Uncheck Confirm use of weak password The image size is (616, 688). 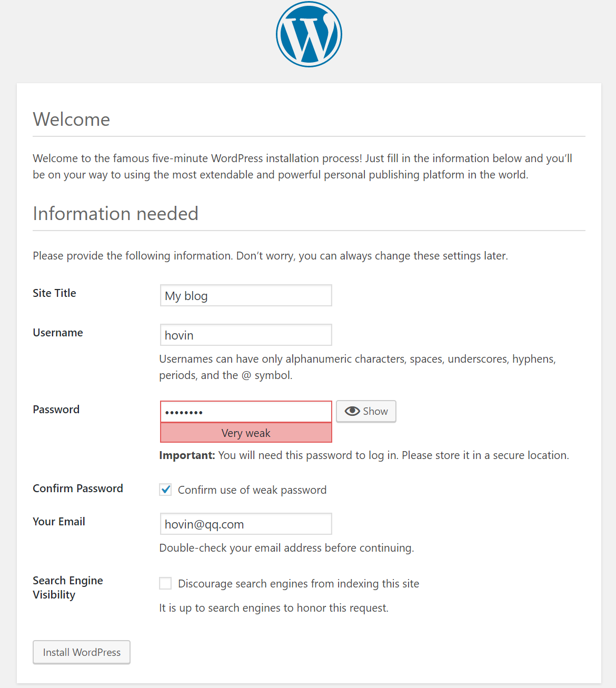click(x=165, y=490)
